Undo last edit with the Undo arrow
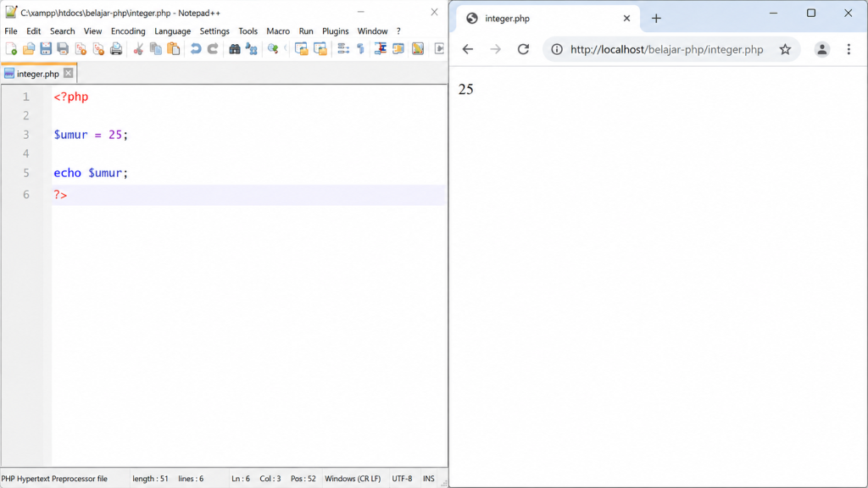This screenshot has height=488, width=868. (x=196, y=49)
